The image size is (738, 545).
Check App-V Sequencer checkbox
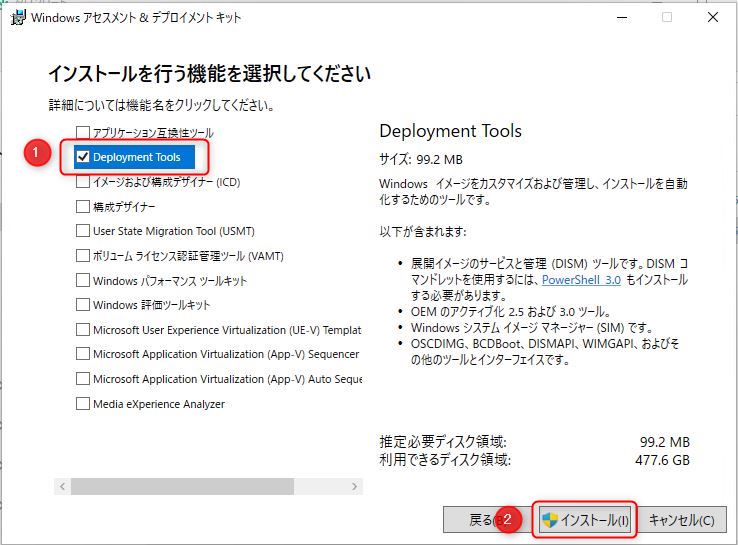coord(83,354)
